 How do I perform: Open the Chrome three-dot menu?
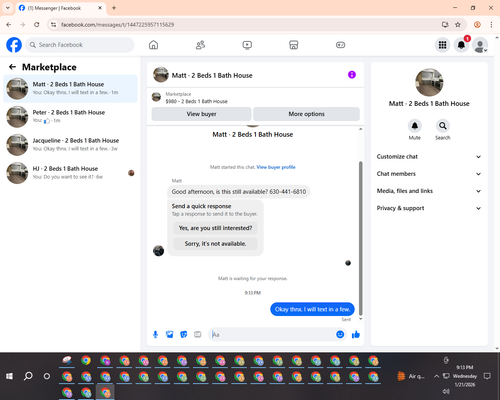(x=491, y=24)
